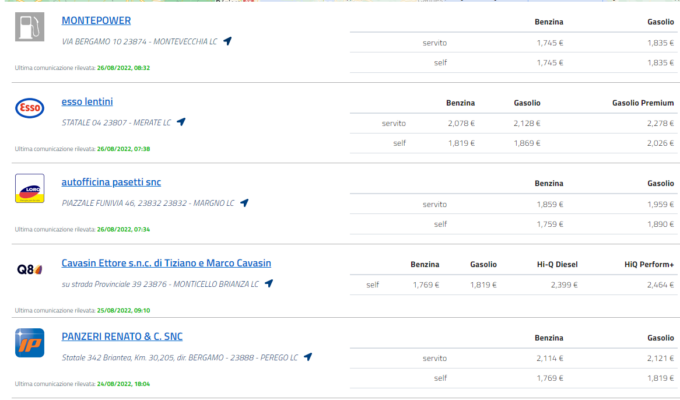Open navigation arrow for Merate address
680x400 pixels.
click(x=181, y=122)
